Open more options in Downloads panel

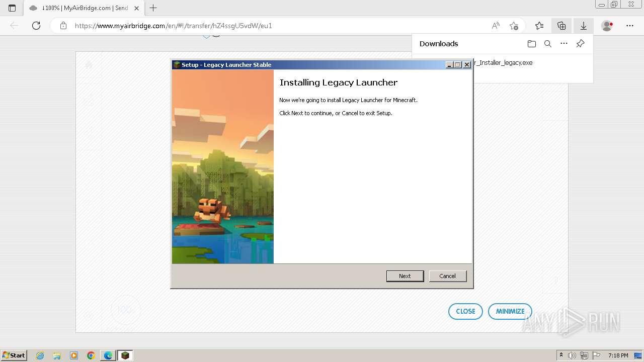click(x=564, y=44)
